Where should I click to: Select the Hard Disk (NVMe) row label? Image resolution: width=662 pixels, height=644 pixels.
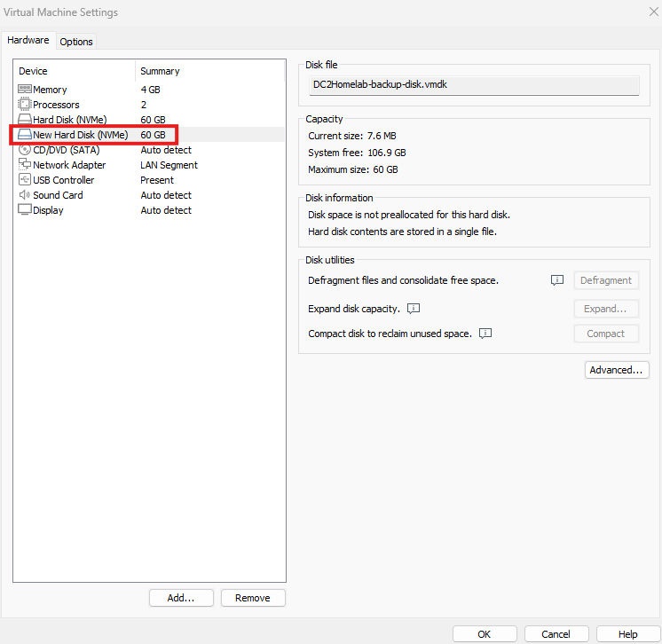tap(70, 120)
